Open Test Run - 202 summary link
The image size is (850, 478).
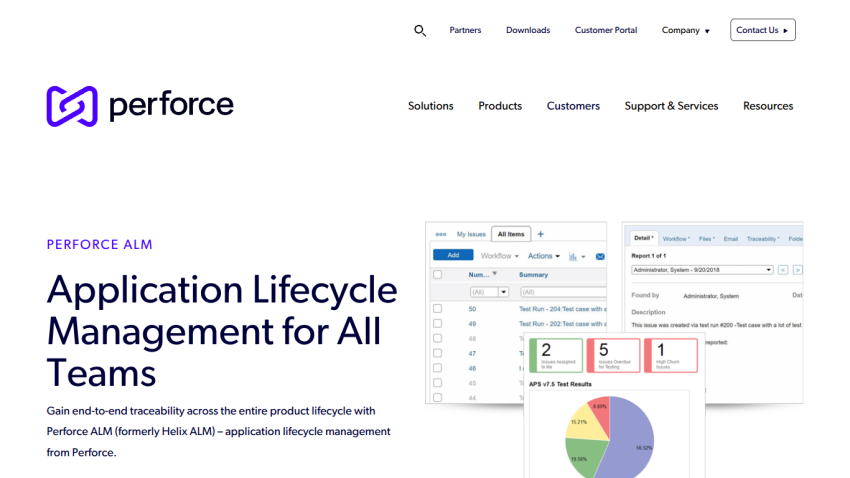click(x=562, y=324)
